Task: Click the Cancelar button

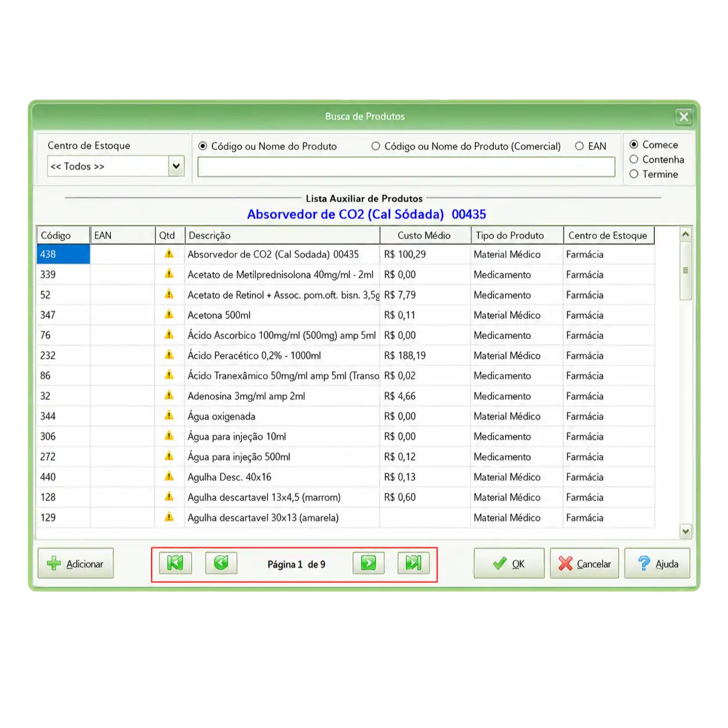Action: pos(585,563)
